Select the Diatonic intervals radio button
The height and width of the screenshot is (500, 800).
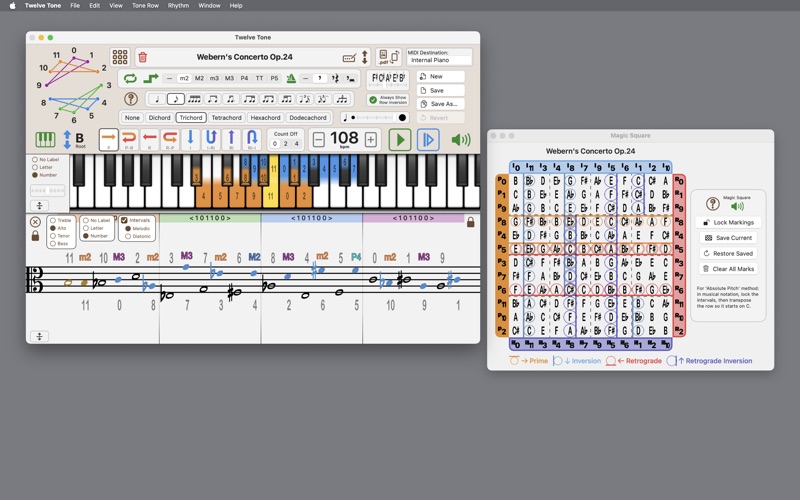pos(128,236)
